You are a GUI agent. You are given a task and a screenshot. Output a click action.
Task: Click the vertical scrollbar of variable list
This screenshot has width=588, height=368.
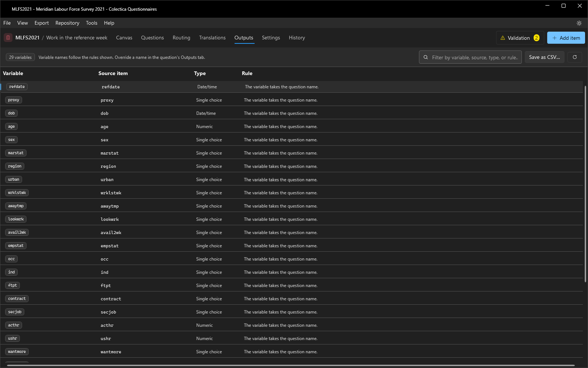[x=585, y=184]
